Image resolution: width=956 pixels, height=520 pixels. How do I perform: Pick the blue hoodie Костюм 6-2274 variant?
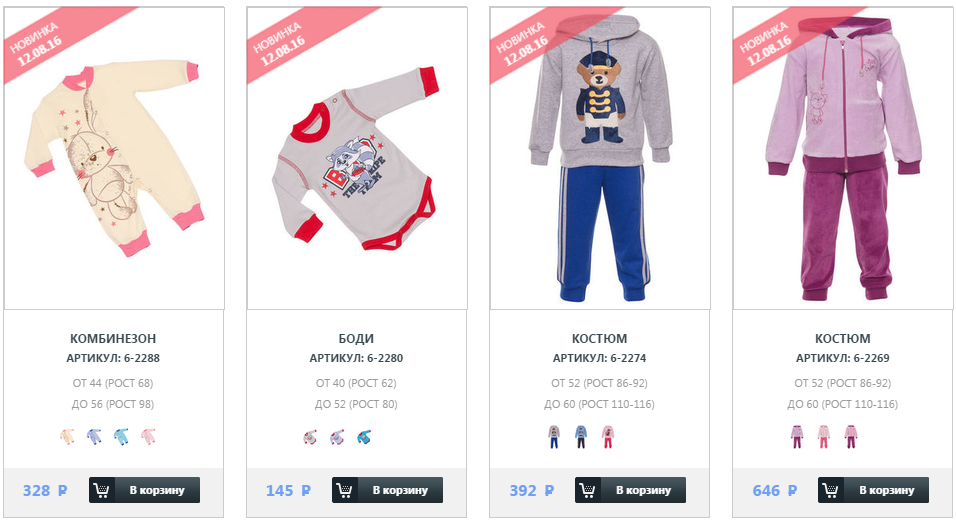pyautogui.click(x=581, y=437)
